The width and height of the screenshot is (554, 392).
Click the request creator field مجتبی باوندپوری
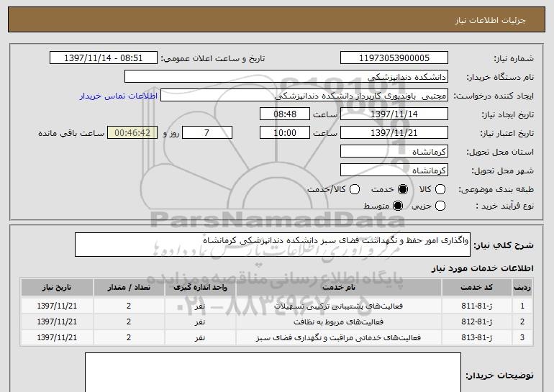pos(304,96)
